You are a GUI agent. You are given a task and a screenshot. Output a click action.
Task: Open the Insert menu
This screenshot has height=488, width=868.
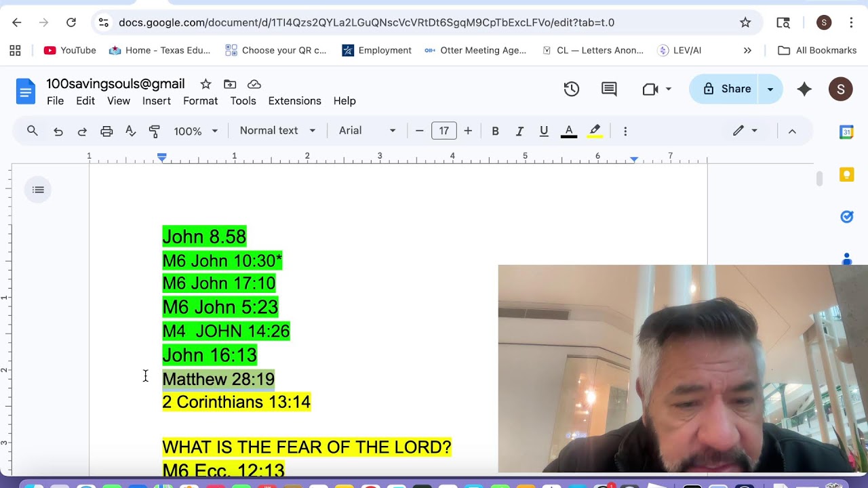pyautogui.click(x=157, y=101)
